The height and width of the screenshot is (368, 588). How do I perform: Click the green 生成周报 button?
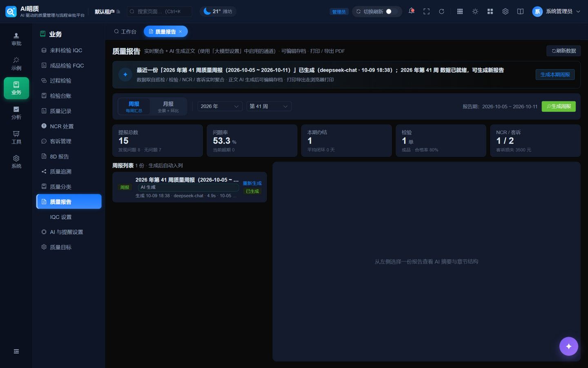(x=559, y=106)
